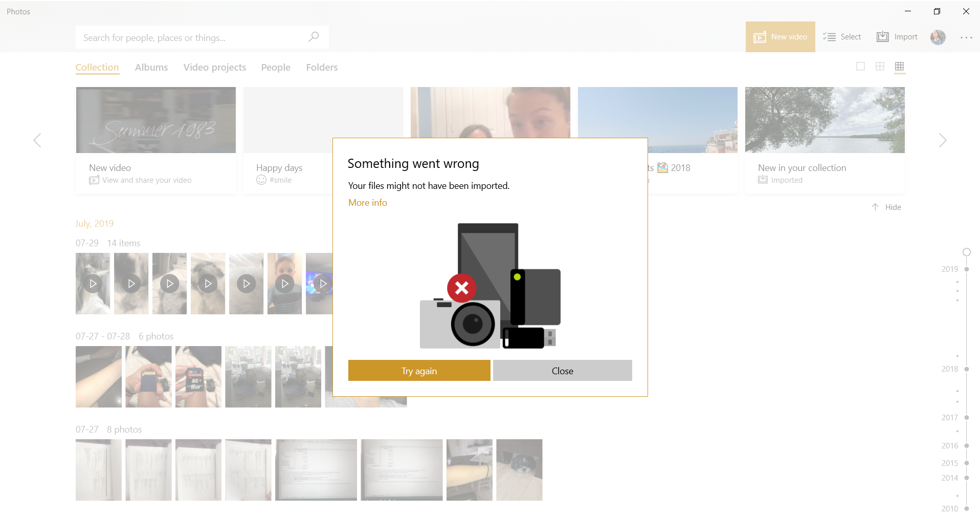Viewport: 980px width, 515px height.
Task: Restore down the Photos window
Action: pos(937,11)
